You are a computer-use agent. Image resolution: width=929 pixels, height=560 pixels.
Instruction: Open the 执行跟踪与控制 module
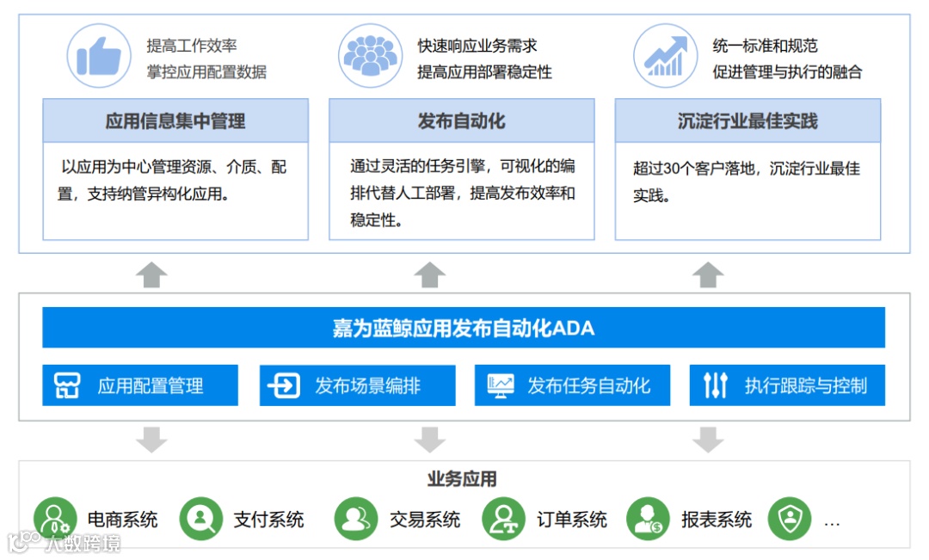787,385
